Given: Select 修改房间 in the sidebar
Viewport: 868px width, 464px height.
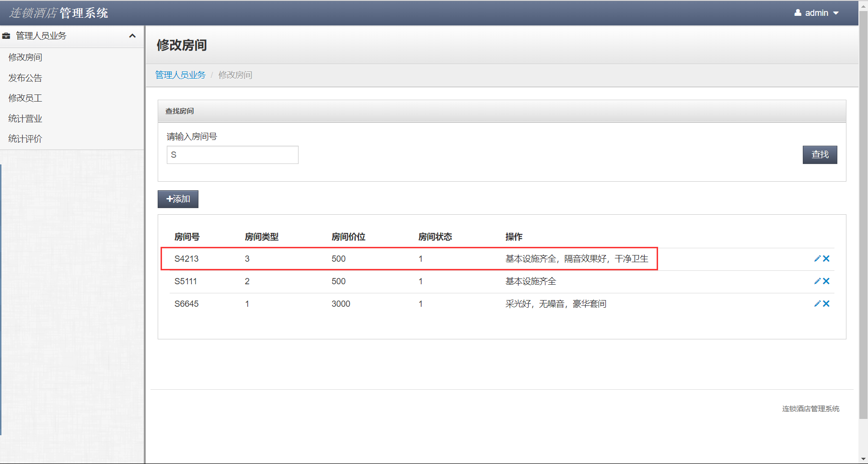Looking at the screenshot, I should [25, 57].
